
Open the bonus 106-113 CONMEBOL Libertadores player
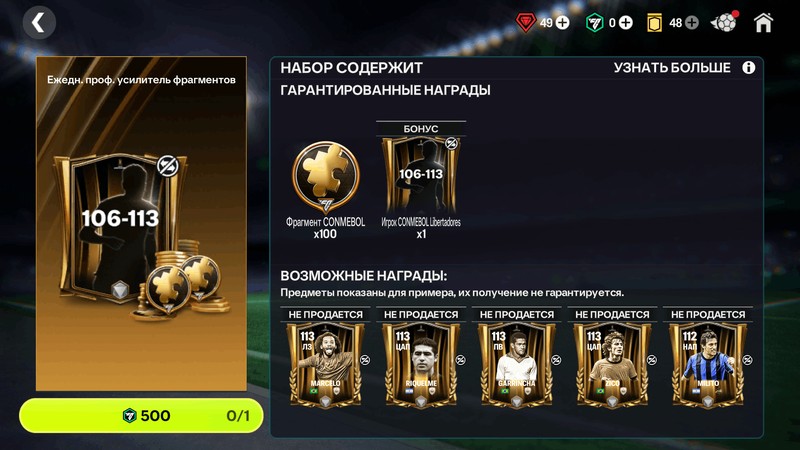pyautogui.click(x=421, y=174)
